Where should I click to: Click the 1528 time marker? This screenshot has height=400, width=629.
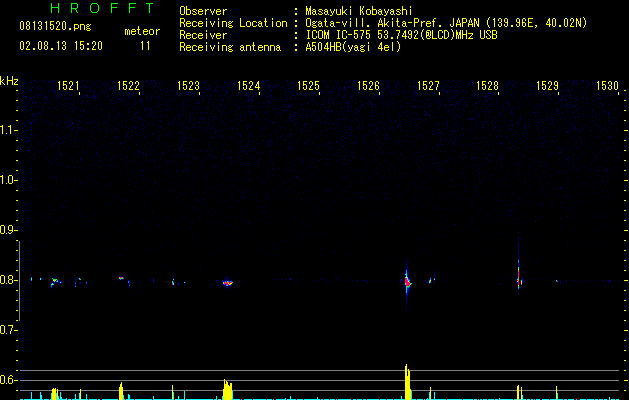click(487, 86)
